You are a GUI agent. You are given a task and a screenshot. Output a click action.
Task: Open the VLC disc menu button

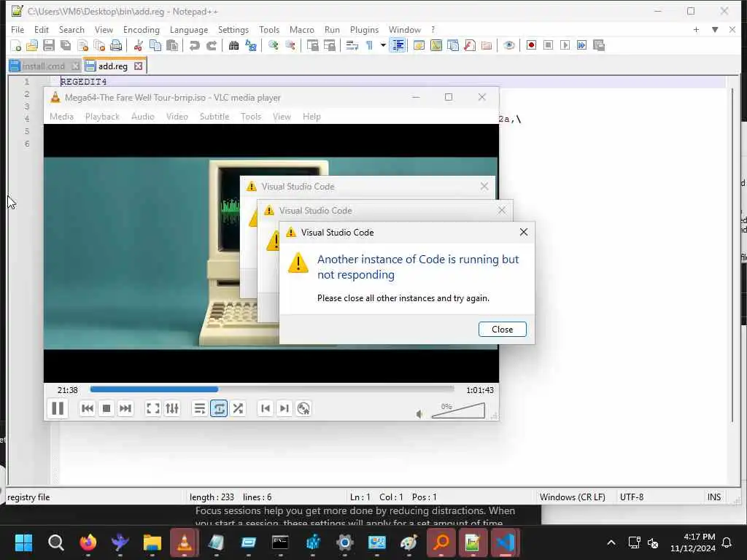click(303, 408)
